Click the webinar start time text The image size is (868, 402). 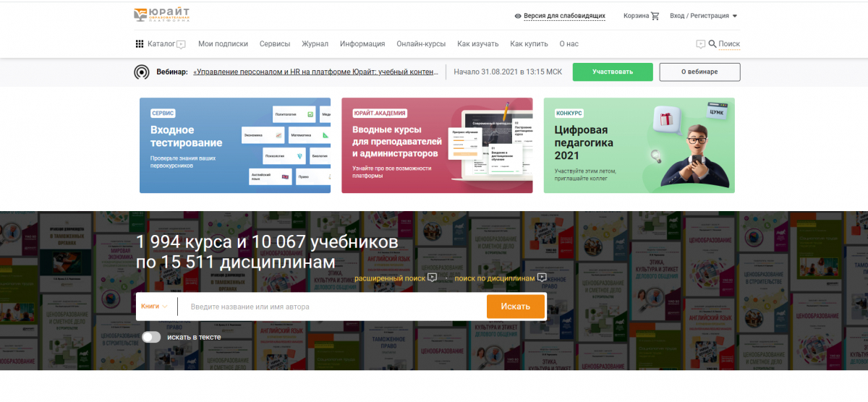508,72
